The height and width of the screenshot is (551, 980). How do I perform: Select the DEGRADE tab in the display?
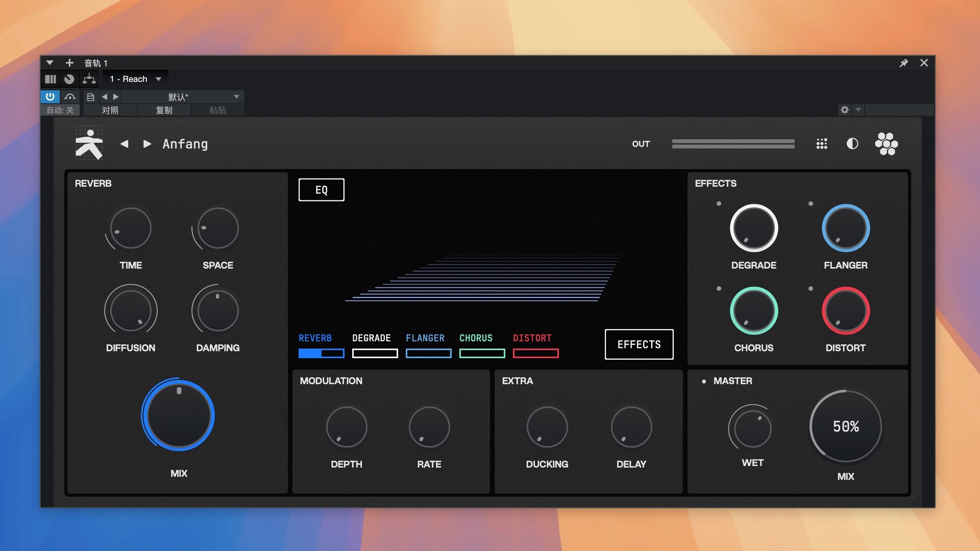coord(375,345)
